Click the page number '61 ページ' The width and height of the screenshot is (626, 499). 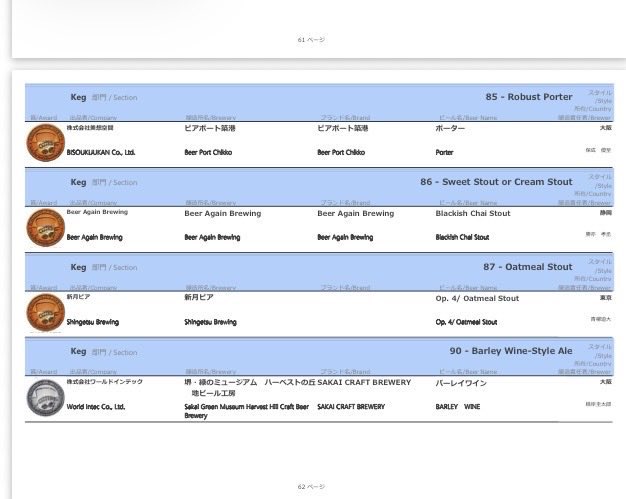(x=311, y=40)
